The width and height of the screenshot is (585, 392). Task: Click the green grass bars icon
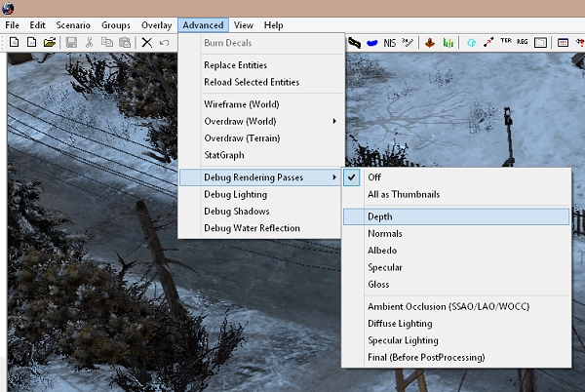448,43
